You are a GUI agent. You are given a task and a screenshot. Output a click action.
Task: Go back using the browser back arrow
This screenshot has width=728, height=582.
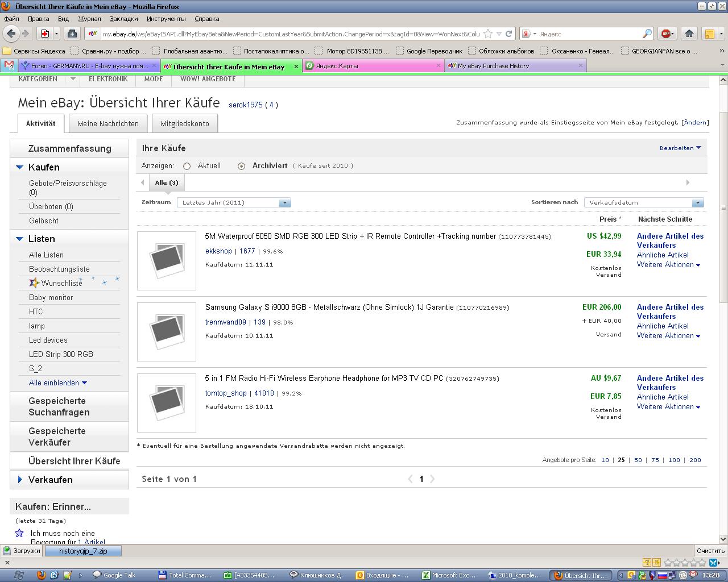[x=11, y=34]
